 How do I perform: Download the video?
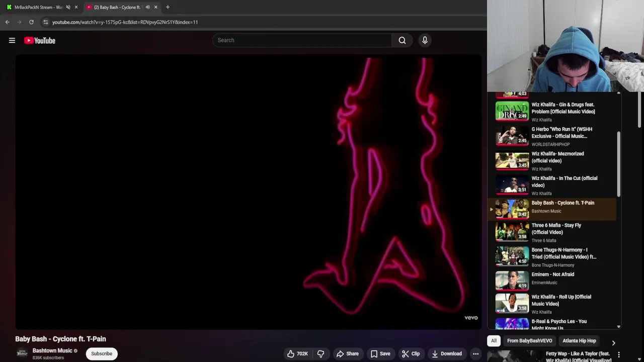point(446,353)
